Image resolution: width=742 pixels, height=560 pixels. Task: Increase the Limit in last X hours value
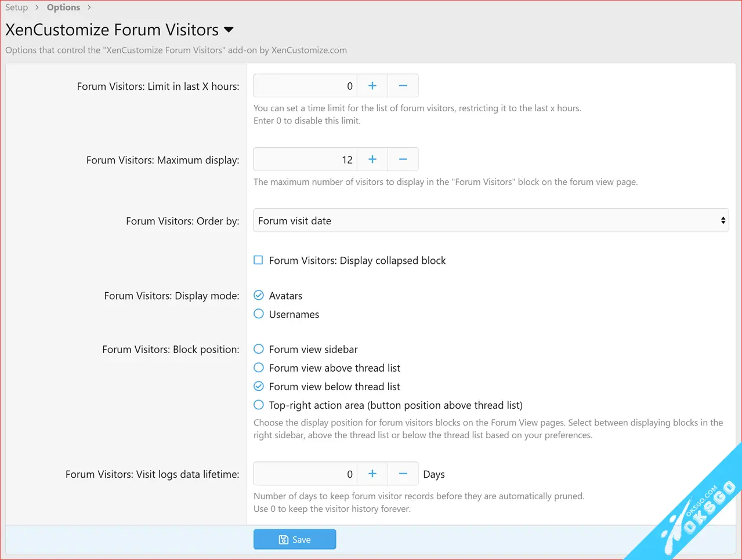point(372,86)
